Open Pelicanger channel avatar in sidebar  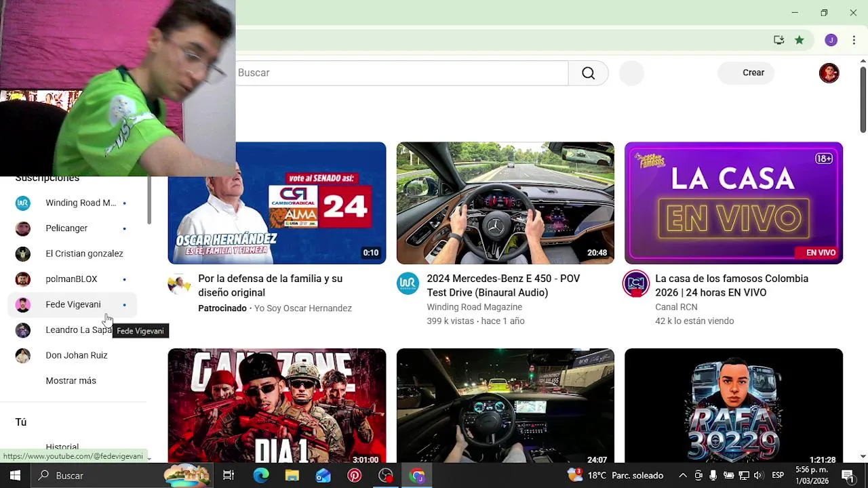click(23, 228)
